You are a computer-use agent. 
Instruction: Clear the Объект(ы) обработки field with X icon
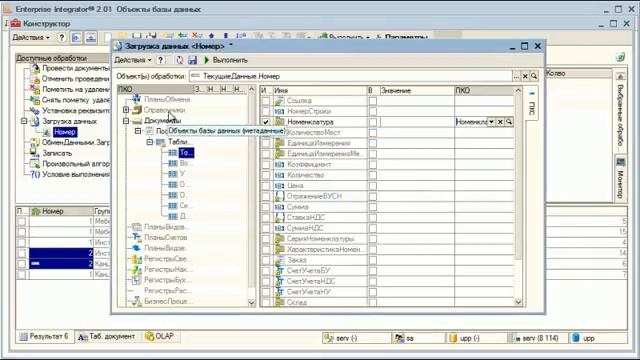click(525, 76)
